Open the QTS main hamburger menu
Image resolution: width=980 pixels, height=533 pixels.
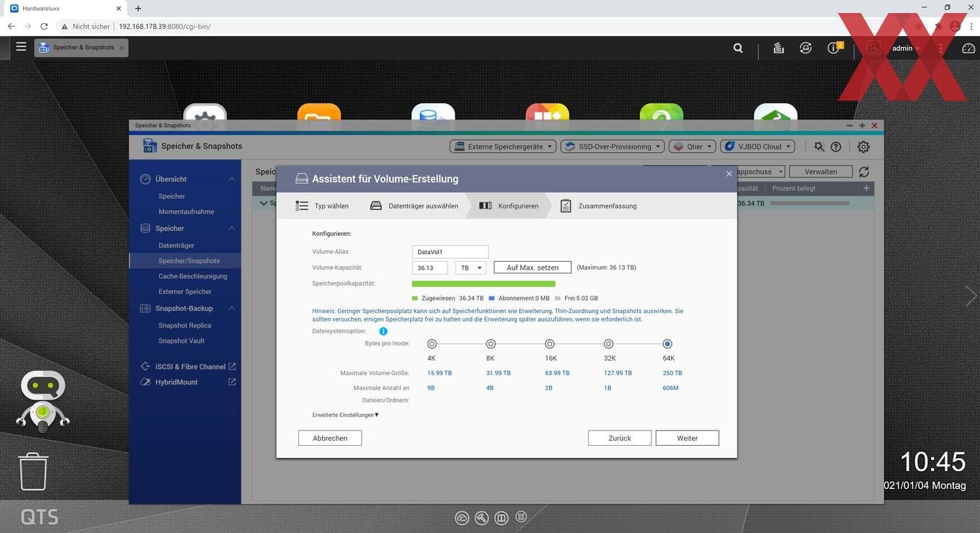21,47
